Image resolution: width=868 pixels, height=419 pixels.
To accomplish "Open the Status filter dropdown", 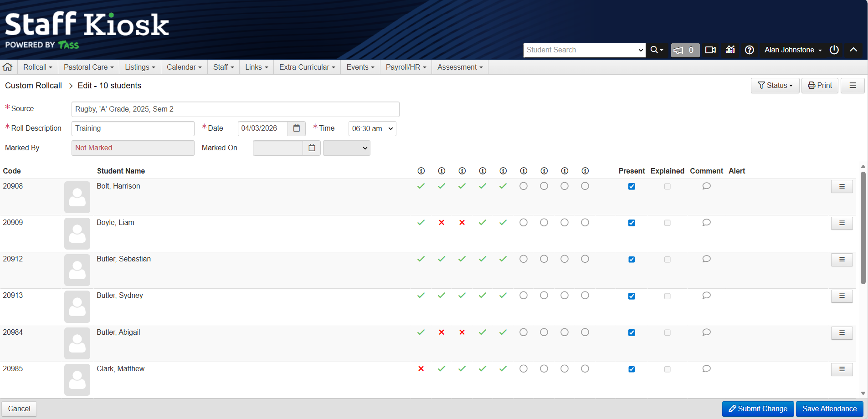I will click(775, 86).
